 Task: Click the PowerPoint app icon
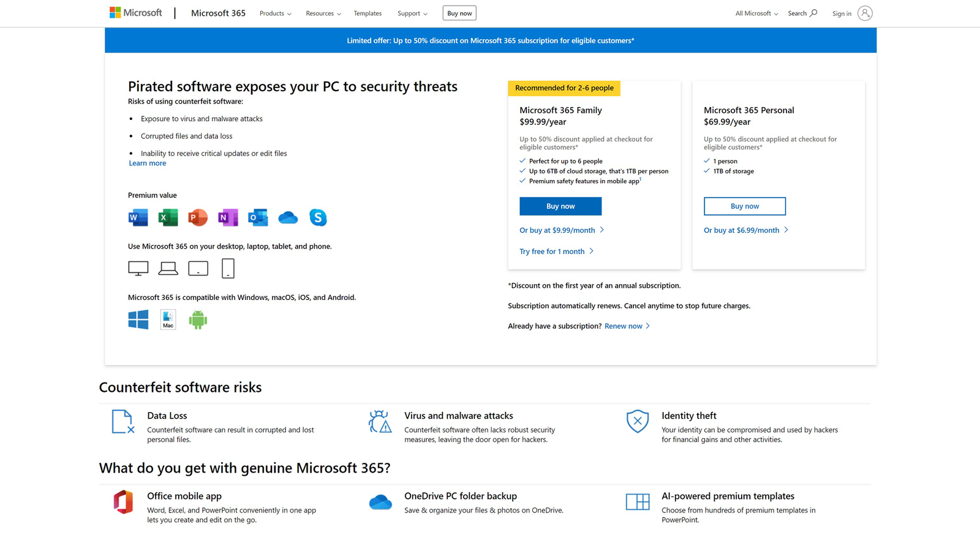point(198,217)
